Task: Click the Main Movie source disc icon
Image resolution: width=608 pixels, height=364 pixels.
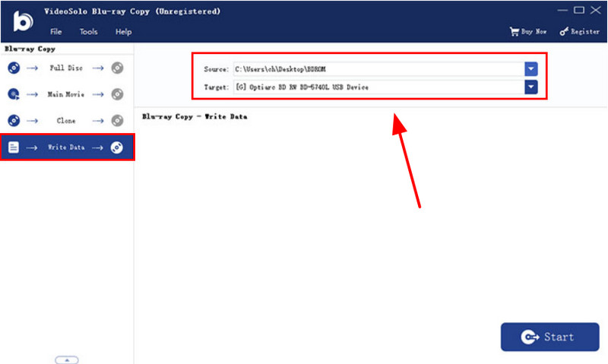Action: (x=14, y=94)
